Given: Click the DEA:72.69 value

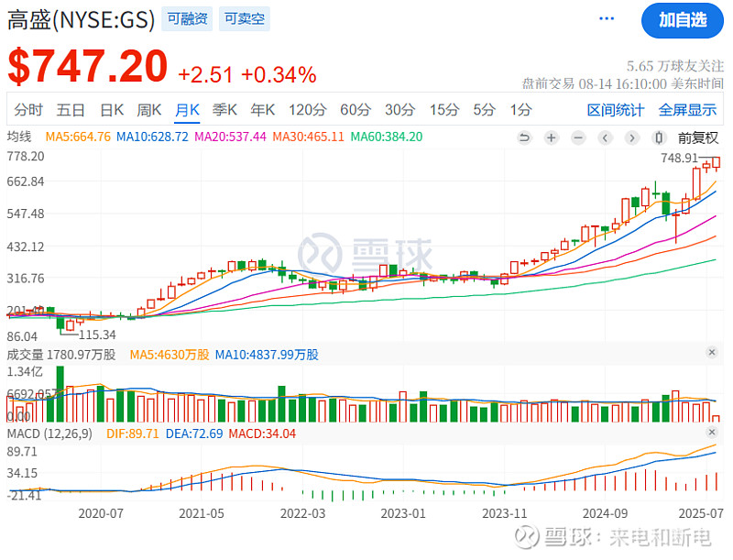Looking at the screenshot, I should pyautogui.click(x=194, y=434).
